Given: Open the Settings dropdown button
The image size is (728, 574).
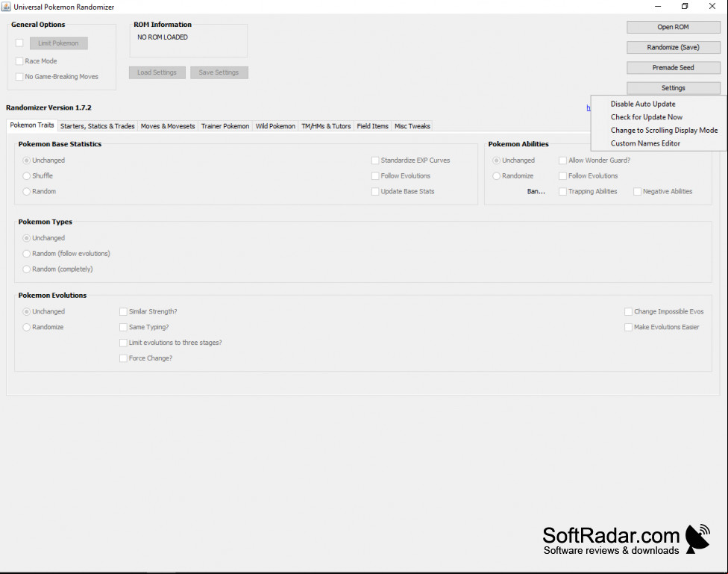Looking at the screenshot, I should pyautogui.click(x=674, y=88).
